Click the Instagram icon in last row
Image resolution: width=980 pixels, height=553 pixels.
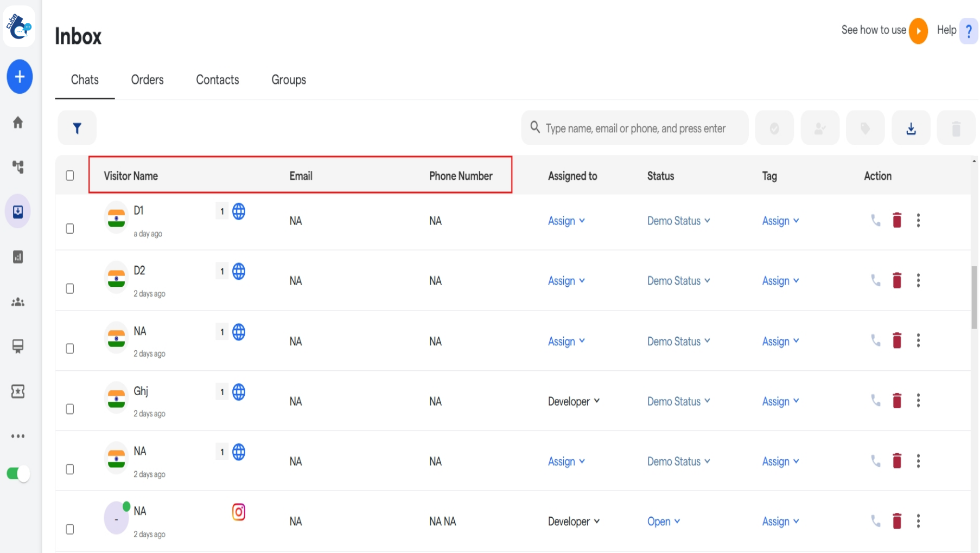(239, 512)
